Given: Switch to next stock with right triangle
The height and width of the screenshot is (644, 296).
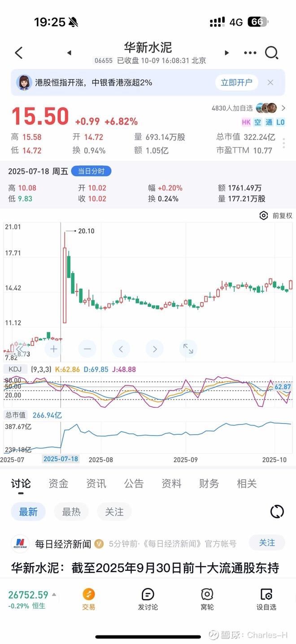Looking at the screenshot, I should [226, 53].
